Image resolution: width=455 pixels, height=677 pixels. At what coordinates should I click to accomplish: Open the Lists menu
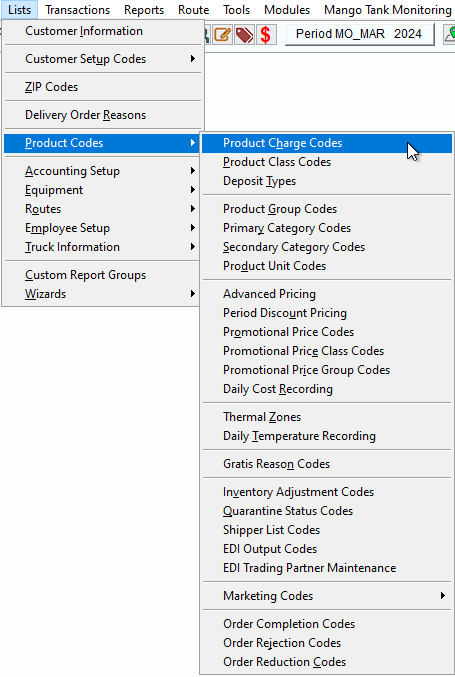pyautogui.click(x=19, y=9)
